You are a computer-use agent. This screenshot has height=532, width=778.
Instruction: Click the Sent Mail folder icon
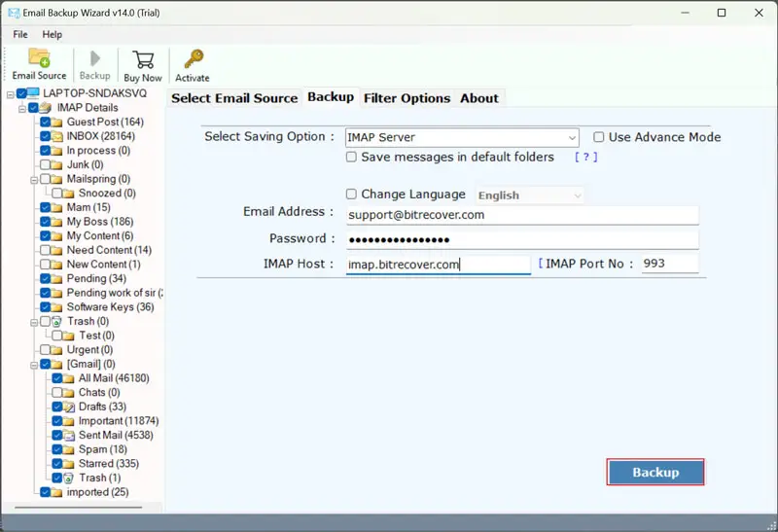pos(69,436)
